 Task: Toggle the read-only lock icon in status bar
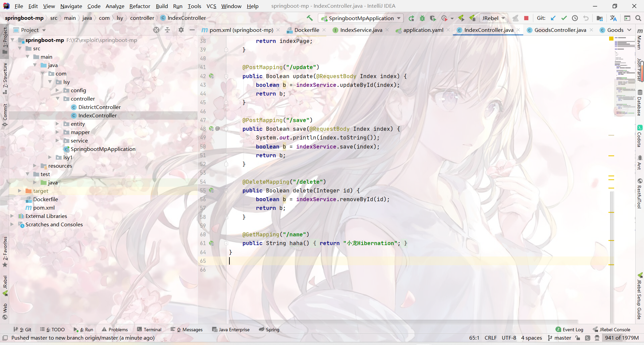pos(578,338)
